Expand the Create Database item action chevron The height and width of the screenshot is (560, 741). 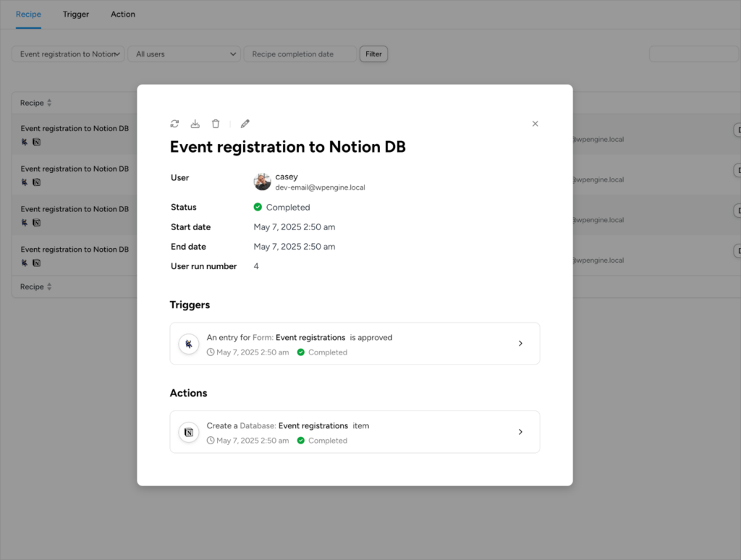[520, 432]
